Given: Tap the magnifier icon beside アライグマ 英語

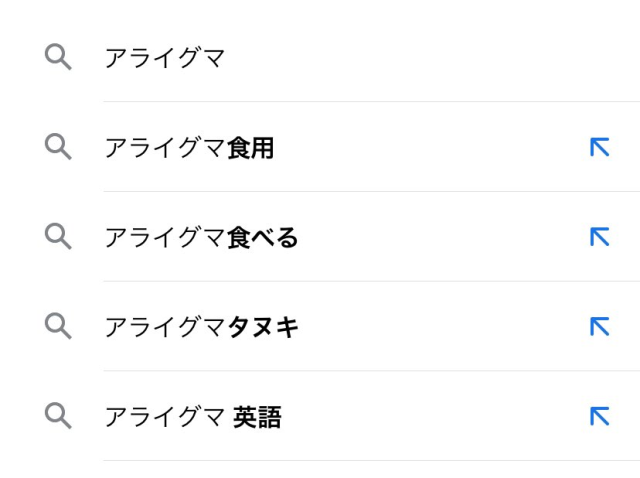Looking at the screenshot, I should point(58,416).
